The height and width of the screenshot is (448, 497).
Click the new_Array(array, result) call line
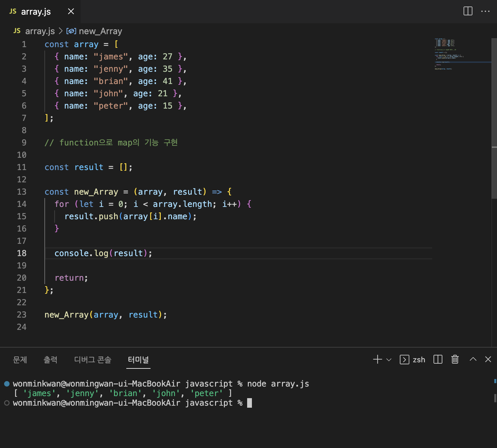pyautogui.click(x=106, y=315)
